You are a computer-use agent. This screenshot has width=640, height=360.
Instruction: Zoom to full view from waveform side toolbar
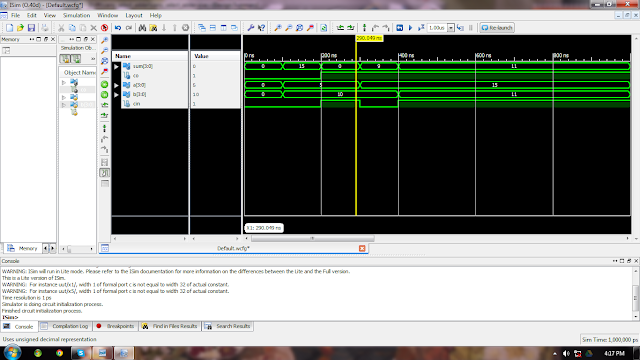[x=104, y=61]
